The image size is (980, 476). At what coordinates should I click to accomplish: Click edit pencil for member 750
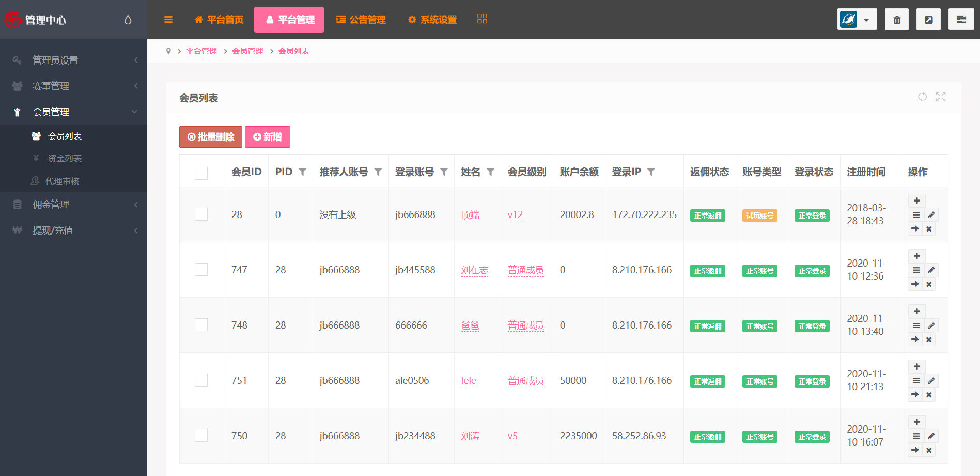[931, 436]
